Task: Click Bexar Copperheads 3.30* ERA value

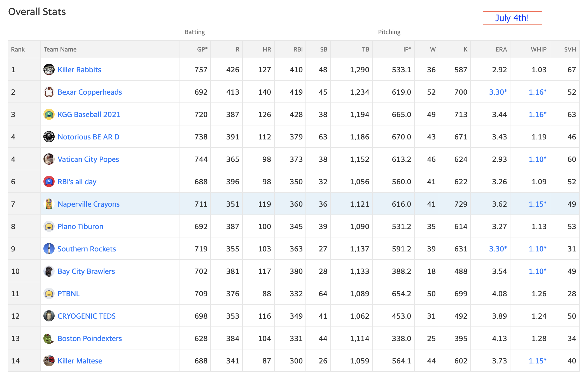Action: 498,92
